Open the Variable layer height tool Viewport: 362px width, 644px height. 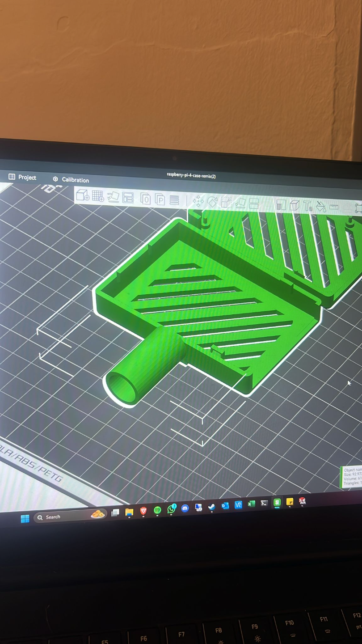point(174,200)
